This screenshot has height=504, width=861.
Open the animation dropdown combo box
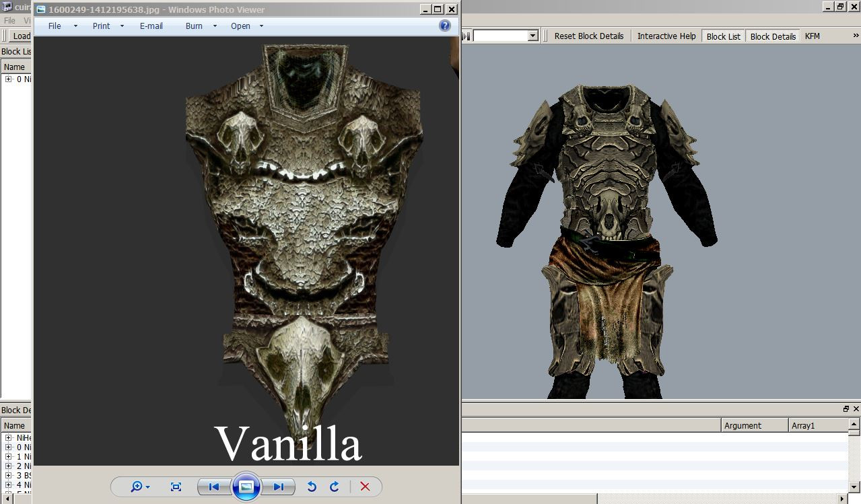click(x=532, y=36)
